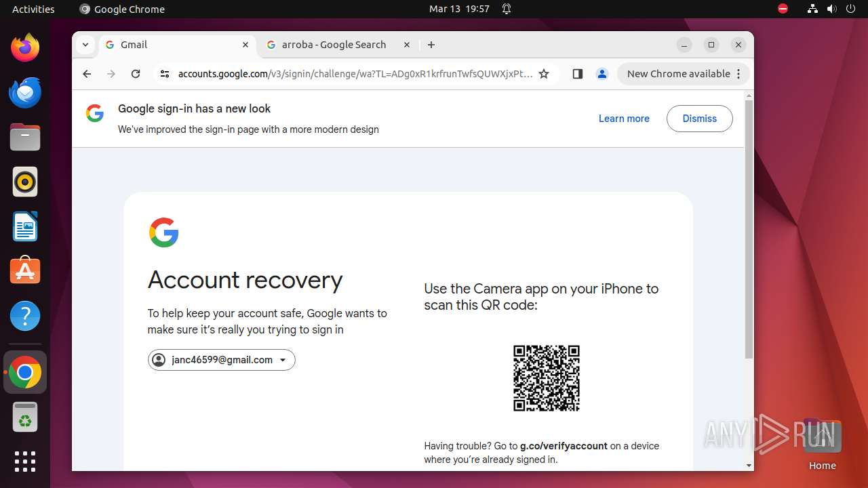The width and height of the screenshot is (868, 488).
Task: Show Applications grid in dock
Action: point(25,462)
